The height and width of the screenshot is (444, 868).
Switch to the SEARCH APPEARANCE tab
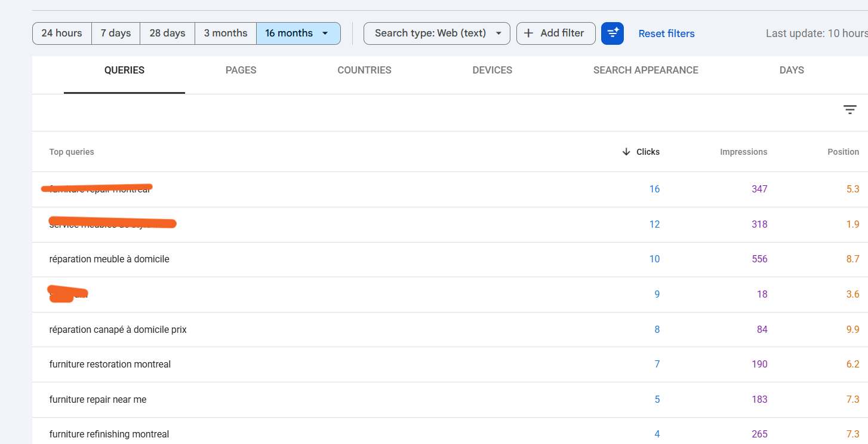[x=646, y=71]
